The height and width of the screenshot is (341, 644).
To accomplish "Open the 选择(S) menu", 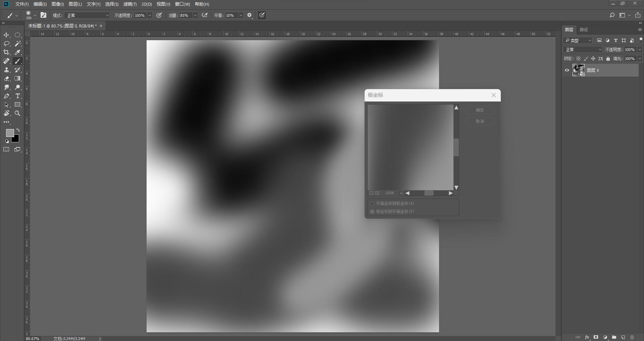I will point(112,4).
